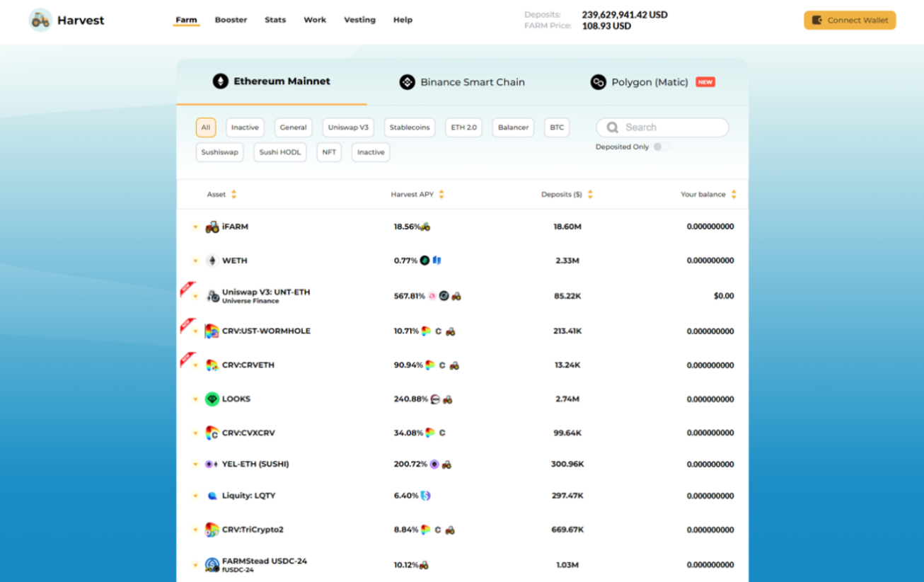
Task: Toggle the ETH 2.0 filter chip
Action: 464,127
